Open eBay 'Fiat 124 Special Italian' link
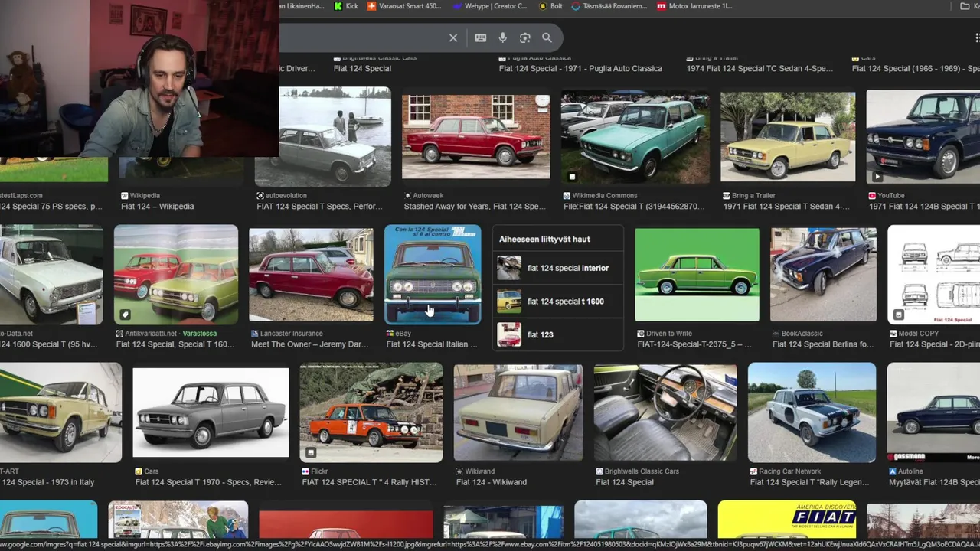Image resolution: width=980 pixels, height=551 pixels. click(x=432, y=344)
